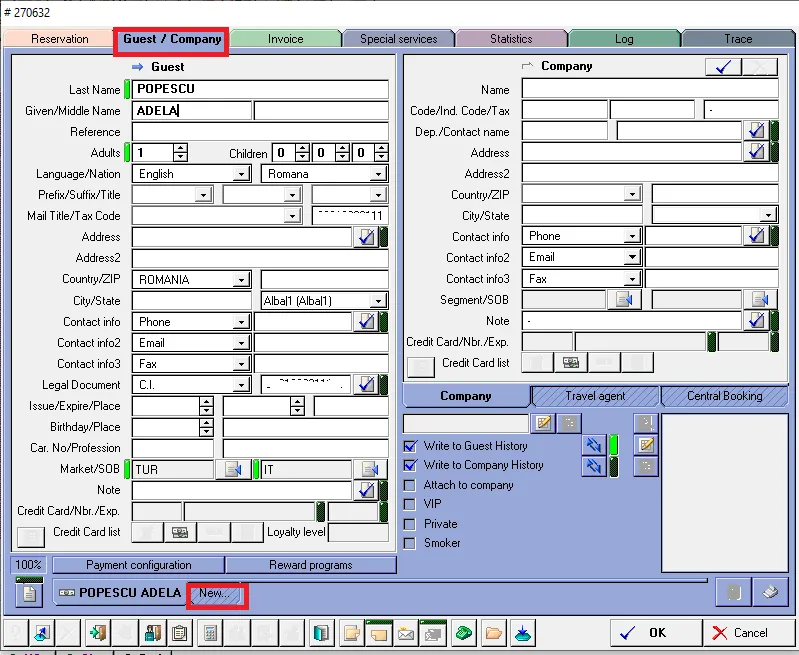Screen dimensions: 799x655
Task: Expand the guest Contact info Phone dropdown
Action: tap(241, 322)
